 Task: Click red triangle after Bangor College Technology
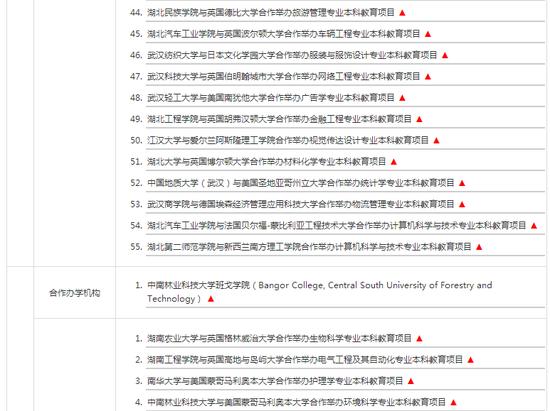(x=211, y=299)
